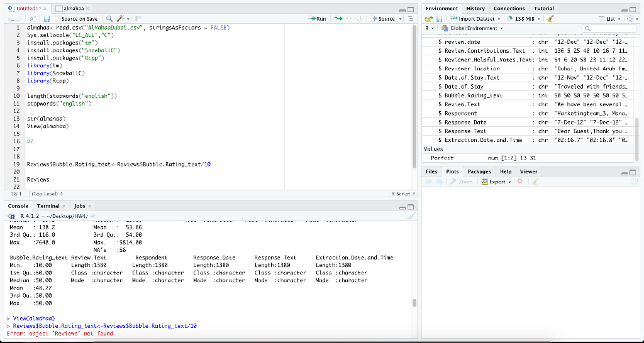Open the History tab
Screen dimensions: 644x343
pyautogui.click(x=475, y=9)
